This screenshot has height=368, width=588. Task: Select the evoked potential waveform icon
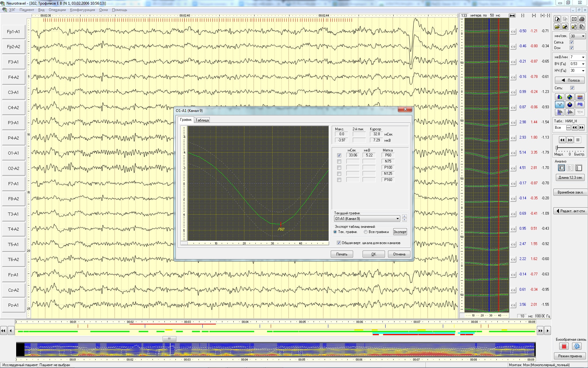[560, 105]
